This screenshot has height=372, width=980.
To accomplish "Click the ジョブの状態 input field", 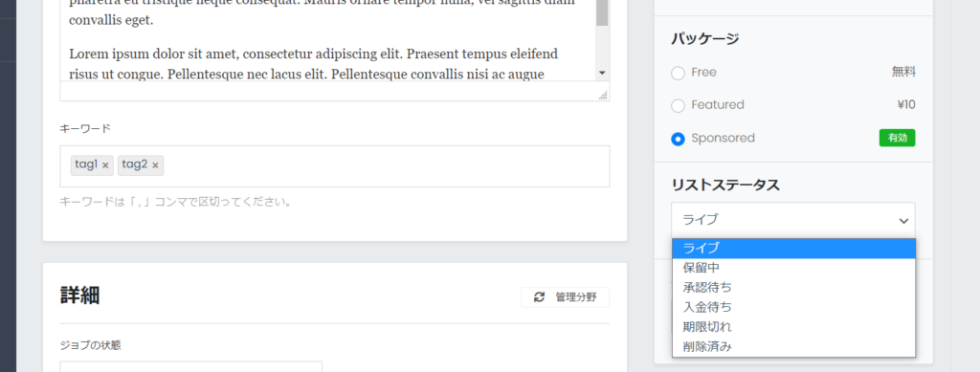I will [191, 366].
